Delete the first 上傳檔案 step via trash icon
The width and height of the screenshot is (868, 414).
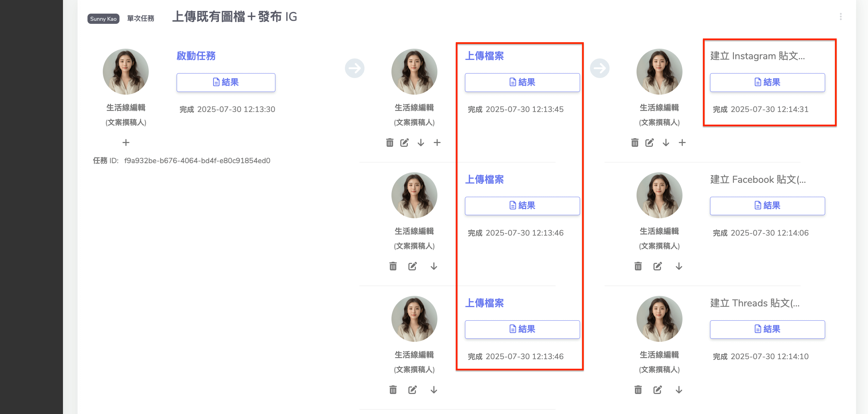[x=390, y=143]
